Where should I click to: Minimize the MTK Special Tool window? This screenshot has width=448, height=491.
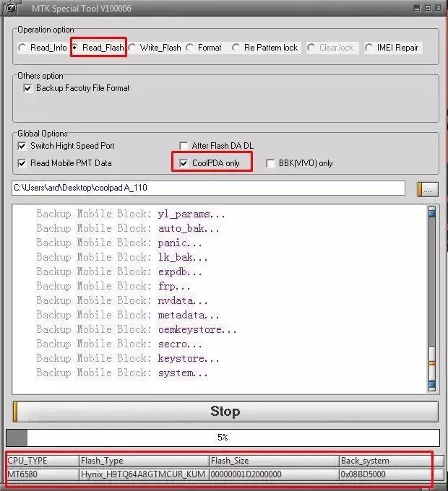coord(417,8)
